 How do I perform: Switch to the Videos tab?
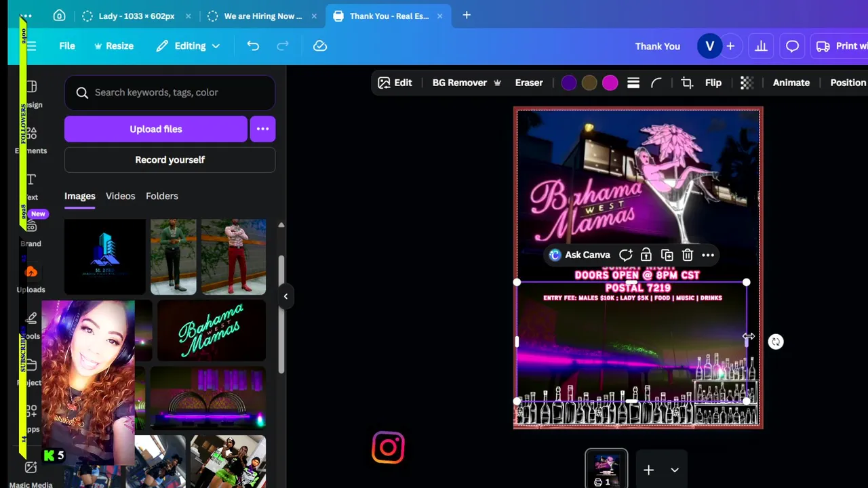pos(120,196)
